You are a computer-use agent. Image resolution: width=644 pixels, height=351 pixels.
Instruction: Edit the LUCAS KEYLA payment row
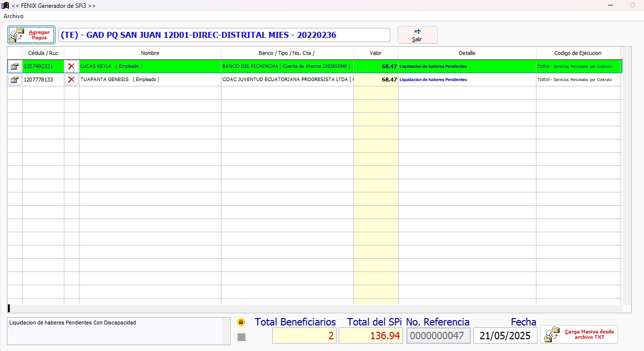pyautogui.click(x=15, y=66)
